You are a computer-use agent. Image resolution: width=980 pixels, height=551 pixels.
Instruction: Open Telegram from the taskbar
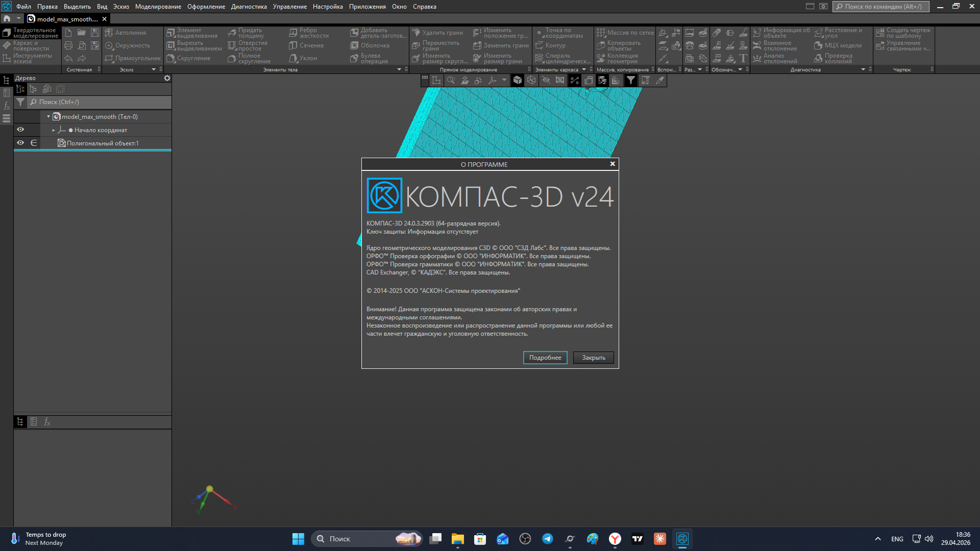tap(548, 539)
